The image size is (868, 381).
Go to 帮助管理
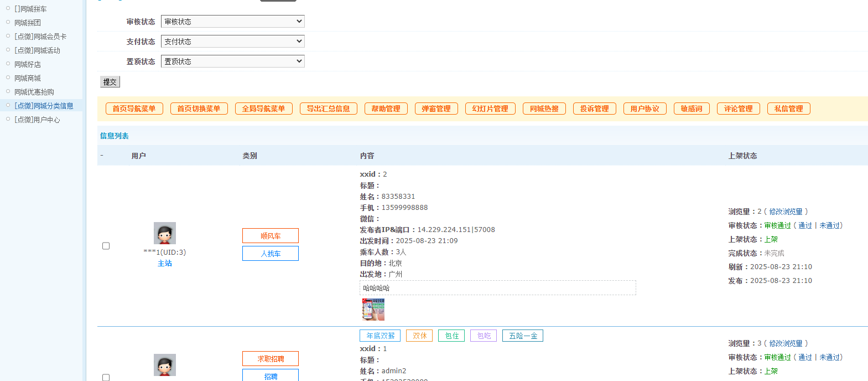point(386,109)
